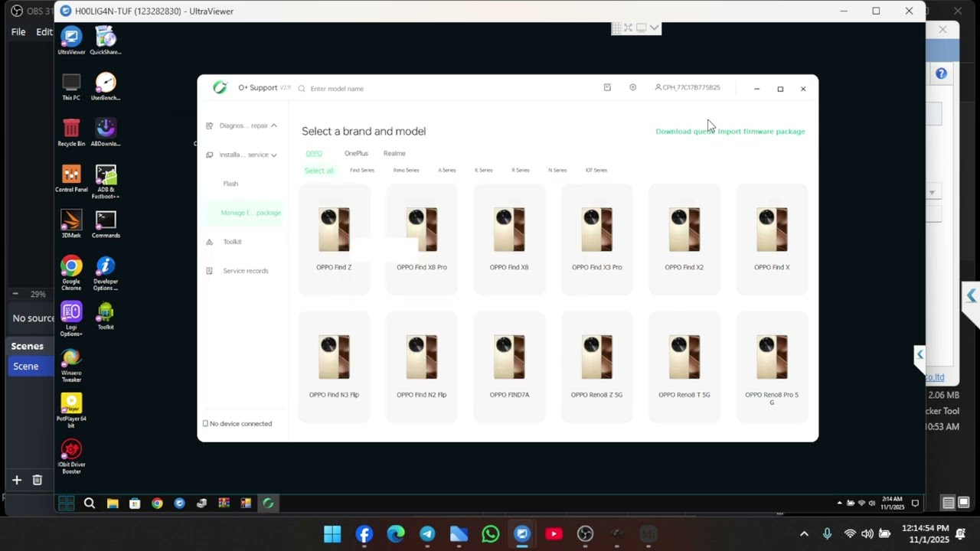
Task: Open the Download queue link
Action: [685, 131]
